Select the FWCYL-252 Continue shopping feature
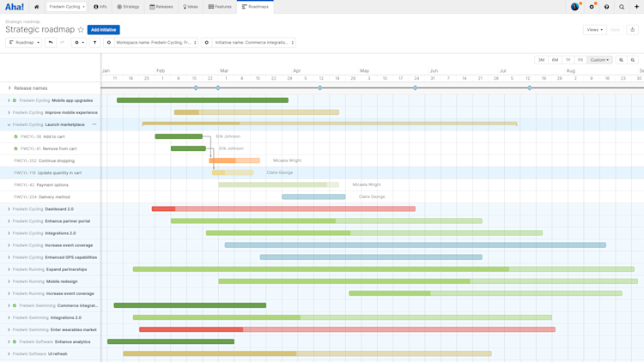Image resolution: width=644 pixels, height=362 pixels. [45, 161]
